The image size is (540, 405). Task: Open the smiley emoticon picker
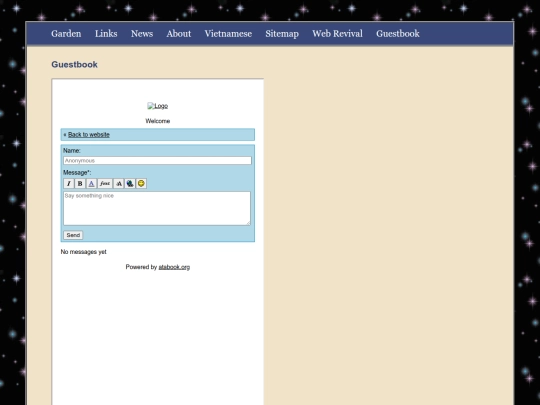coord(141,184)
